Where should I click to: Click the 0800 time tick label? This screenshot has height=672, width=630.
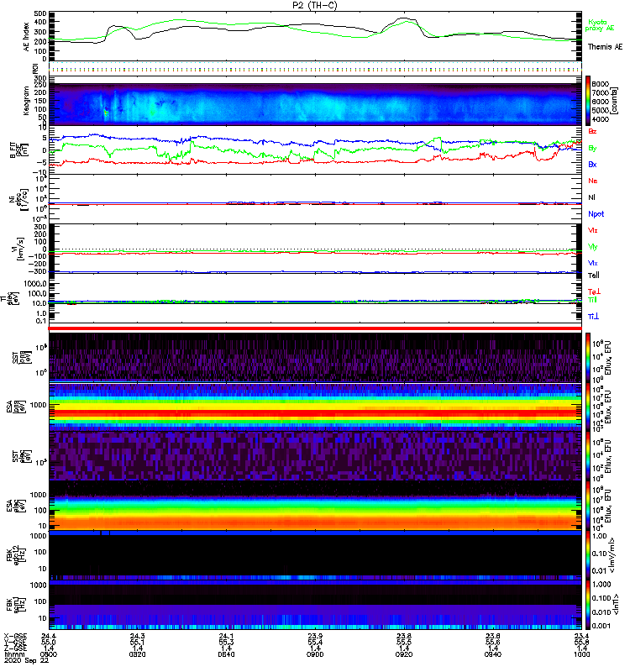[49, 655]
